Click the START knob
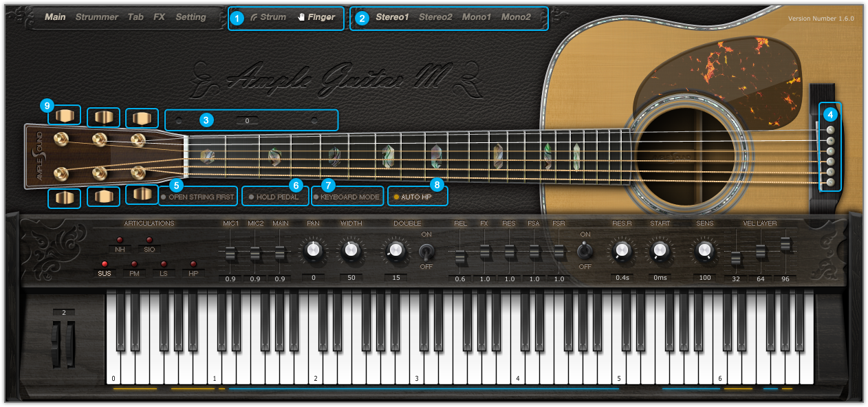The width and height of the screenshot is (868, 407). click(660, 250)
